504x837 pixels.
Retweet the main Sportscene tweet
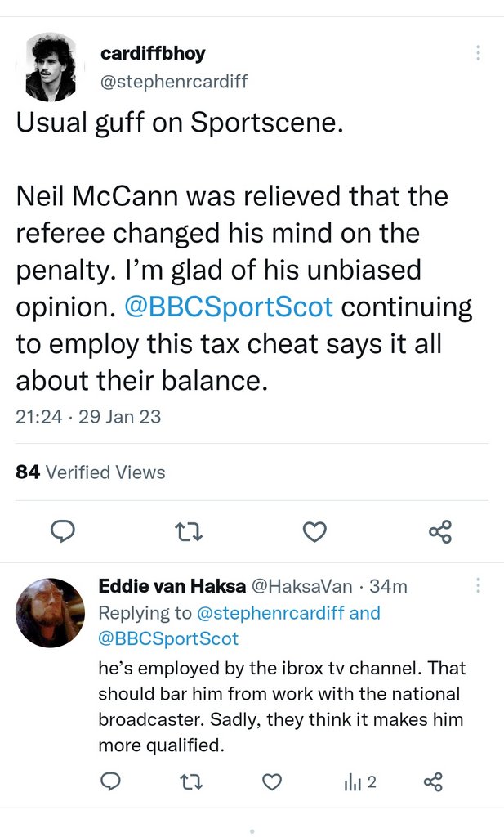(189, 533)
